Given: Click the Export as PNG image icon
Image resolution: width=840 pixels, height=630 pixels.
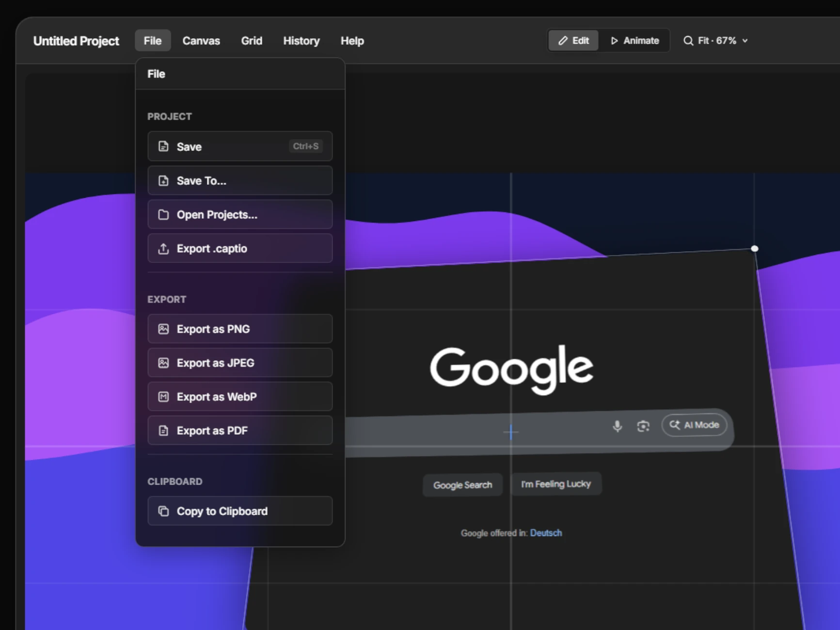Looking at the screenshot, I should (x=163, y=329).
